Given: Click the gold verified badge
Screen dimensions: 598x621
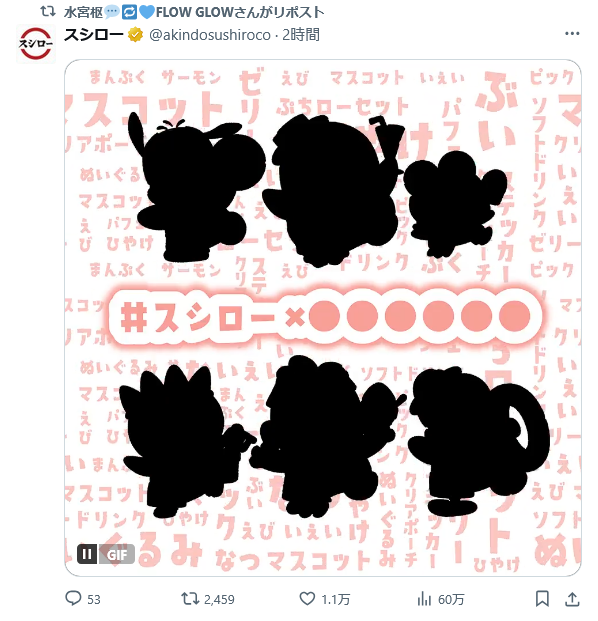Looking at the screenshot, I should pos(135,35).
